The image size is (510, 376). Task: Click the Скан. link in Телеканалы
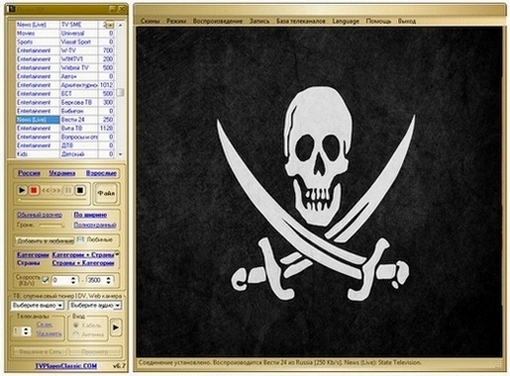(44, 324)
